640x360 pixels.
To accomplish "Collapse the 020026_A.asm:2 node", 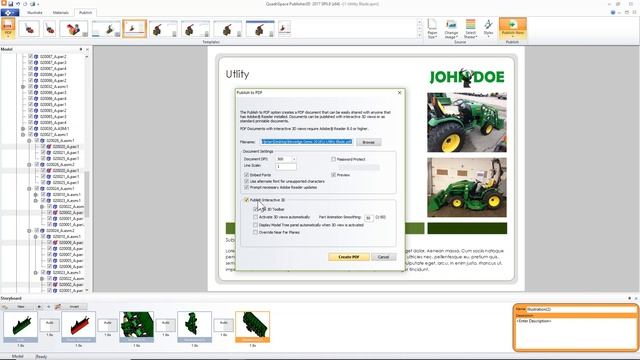I will [x=29, y=164].
